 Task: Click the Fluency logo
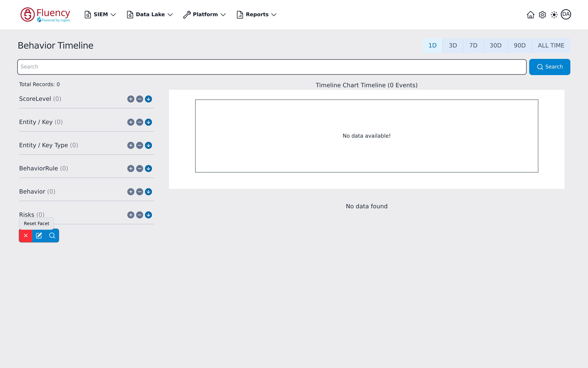click(x=45, y=15)
